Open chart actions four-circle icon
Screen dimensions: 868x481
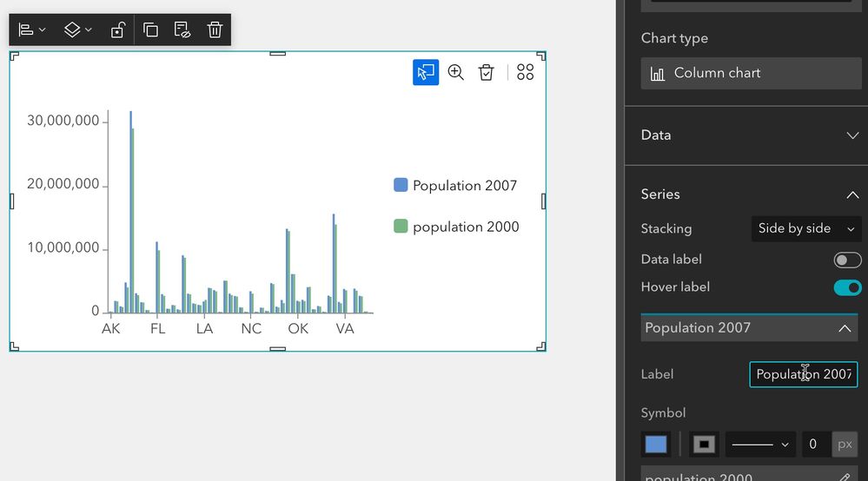[526, 72]
